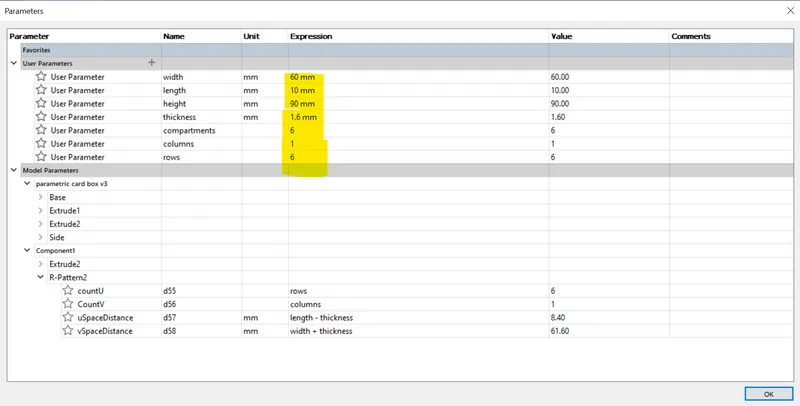
Task: Favorite the rows user parameter star
Action: (x=41, y=157)
